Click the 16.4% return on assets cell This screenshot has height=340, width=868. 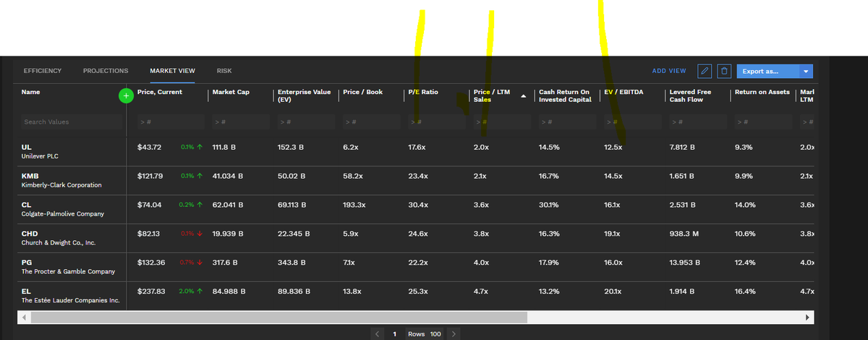click(744, 292)
